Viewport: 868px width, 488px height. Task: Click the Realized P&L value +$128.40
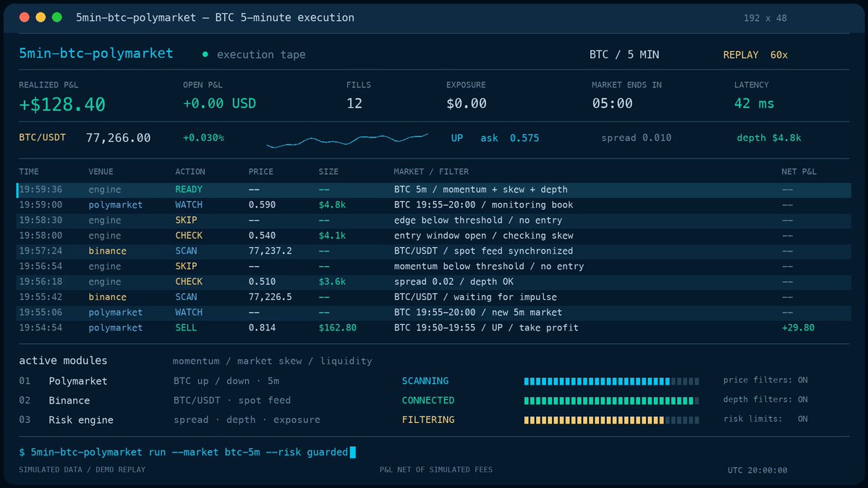pyautogui.click(x=62, y=104)
